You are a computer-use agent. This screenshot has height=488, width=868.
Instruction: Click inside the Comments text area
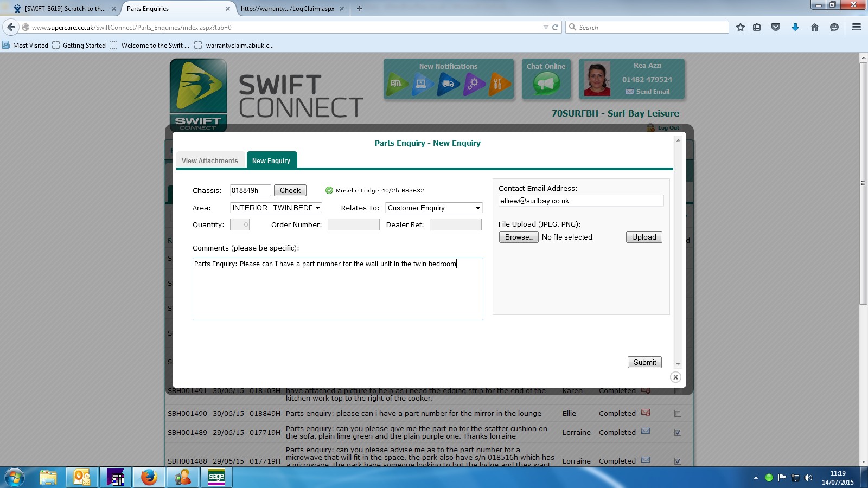click(338, 289)
